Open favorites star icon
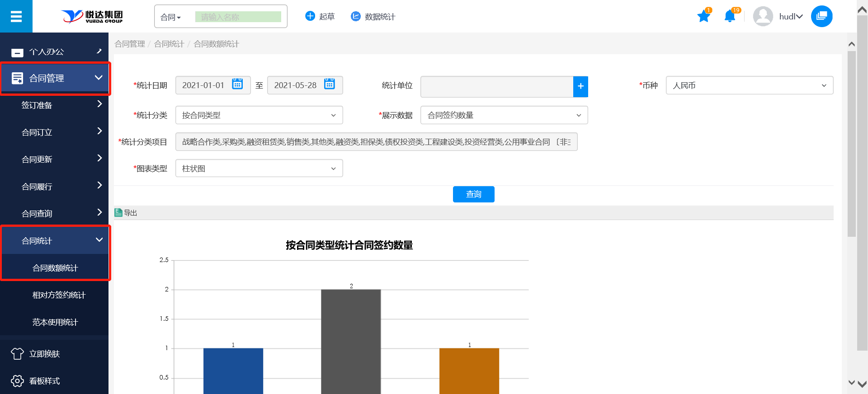 coord(703,17)
